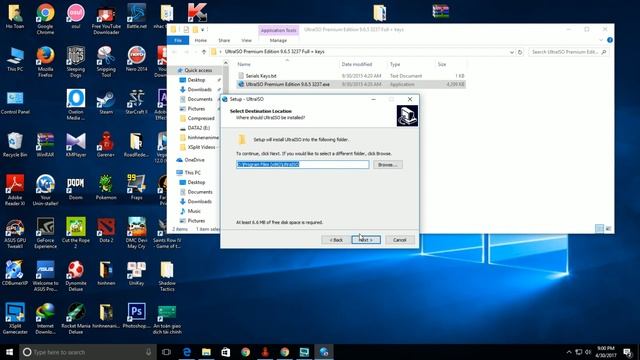Launch Microsoft Edge from the taskbar
Viewport: 640px width, 360px height.
(x=187, y=352)
